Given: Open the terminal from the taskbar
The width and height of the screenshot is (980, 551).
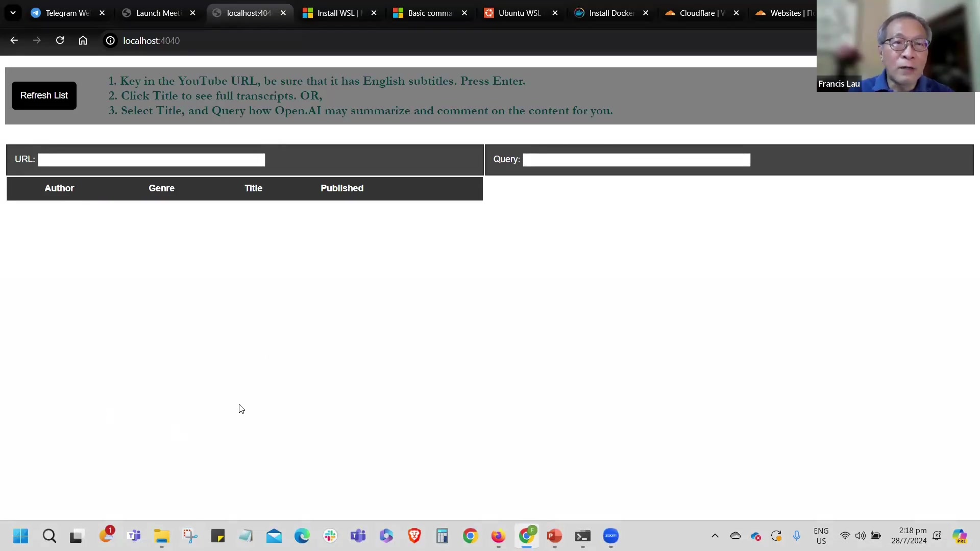Looking at the screenshot, I should 583,536.
